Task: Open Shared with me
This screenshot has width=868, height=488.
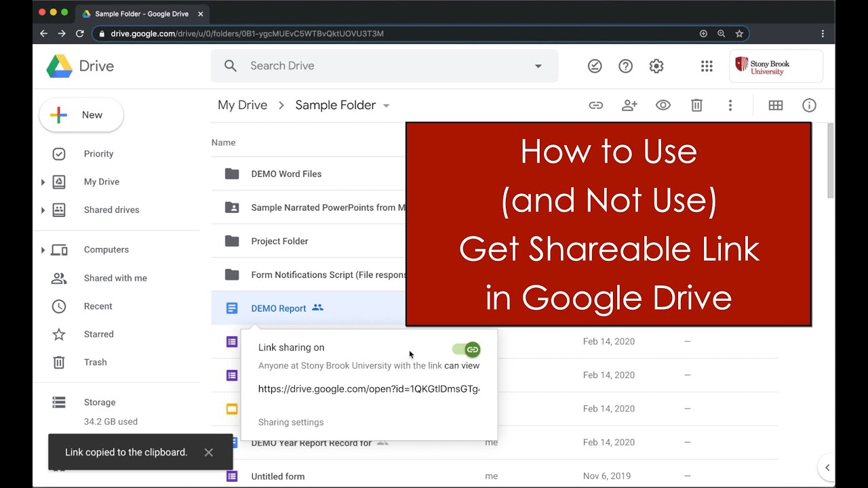Action: coord(115,278)
